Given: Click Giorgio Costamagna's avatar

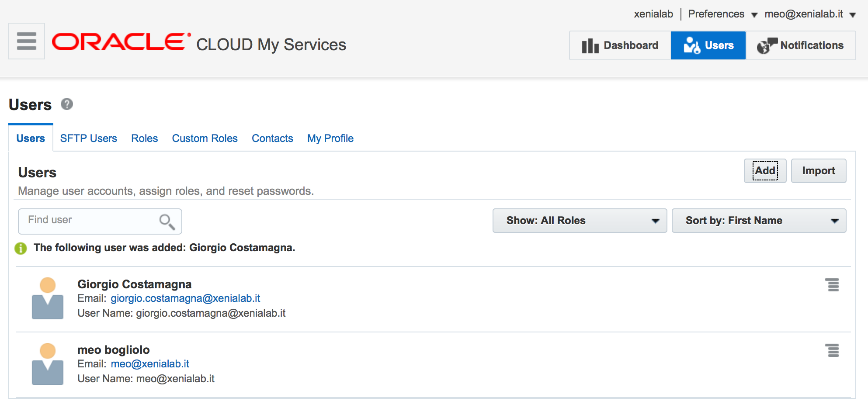Looking at the screenshot, I should click(x=48, y=298).
